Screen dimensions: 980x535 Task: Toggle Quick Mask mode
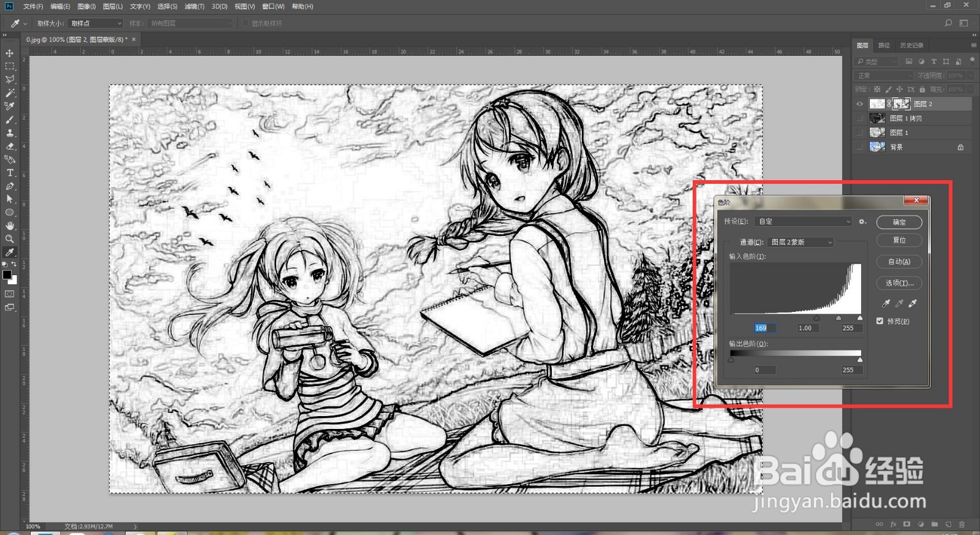coord(10,294)
